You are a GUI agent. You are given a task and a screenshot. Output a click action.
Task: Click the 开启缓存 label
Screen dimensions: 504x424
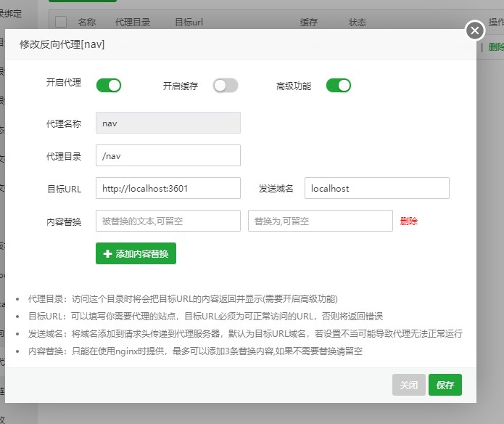[x=180, y=86]
